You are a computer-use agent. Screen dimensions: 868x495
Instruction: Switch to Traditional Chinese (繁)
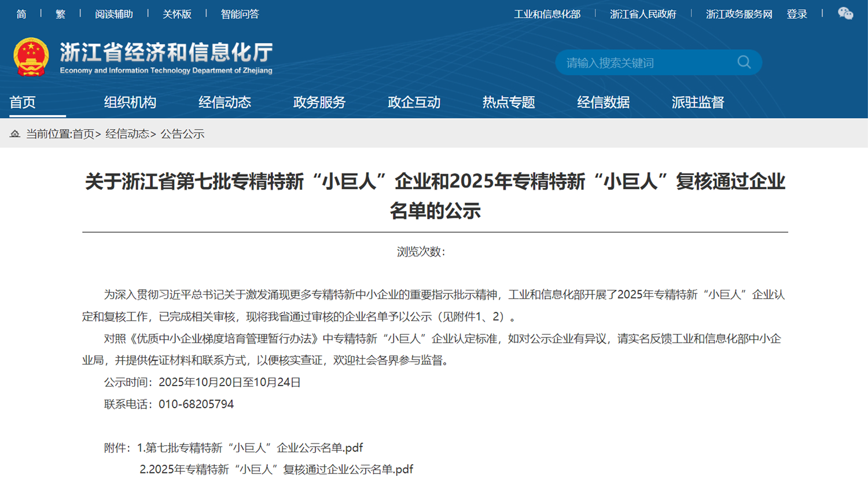point(60,14)
